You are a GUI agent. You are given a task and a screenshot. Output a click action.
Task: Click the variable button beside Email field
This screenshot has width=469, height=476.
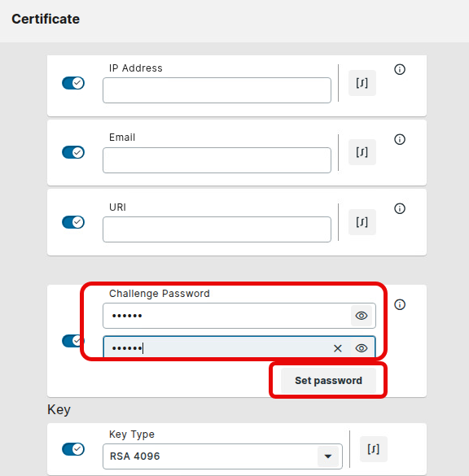pyautogui.click(x=362, y=152)
